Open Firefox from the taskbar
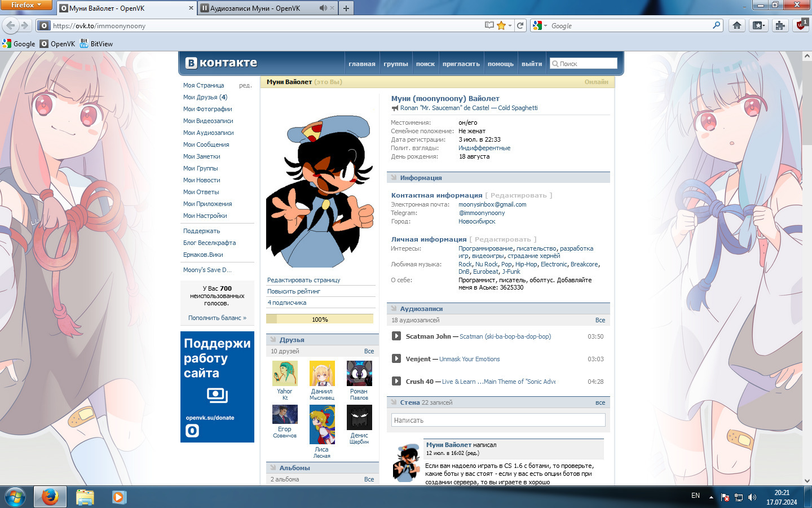 (50, 497)
